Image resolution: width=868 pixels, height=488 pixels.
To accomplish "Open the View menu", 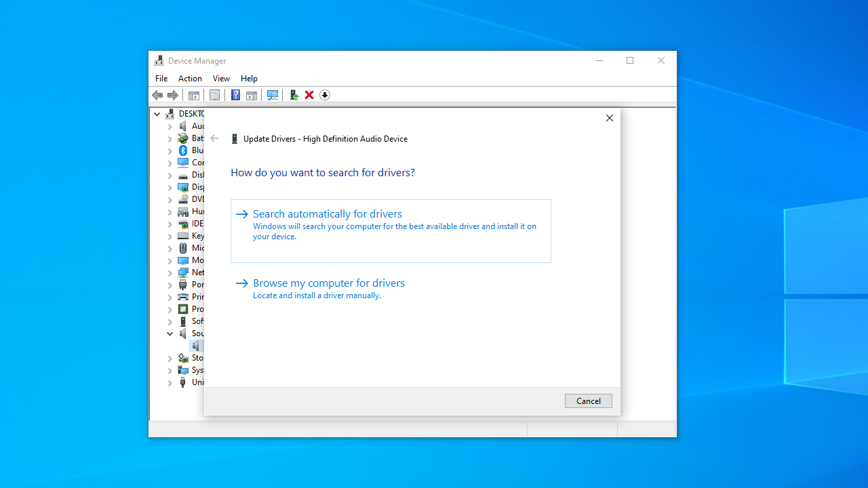I will (x=221, y=79).
